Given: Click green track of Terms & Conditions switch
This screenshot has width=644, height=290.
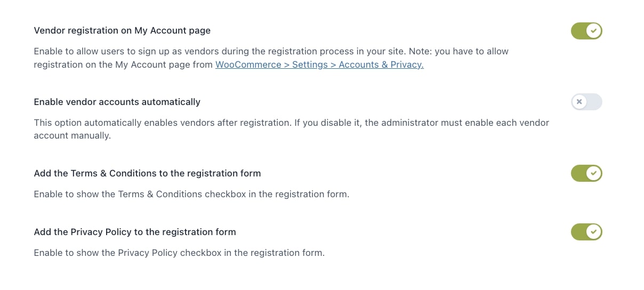Looking at the screenshot, I should click(578, 173).
